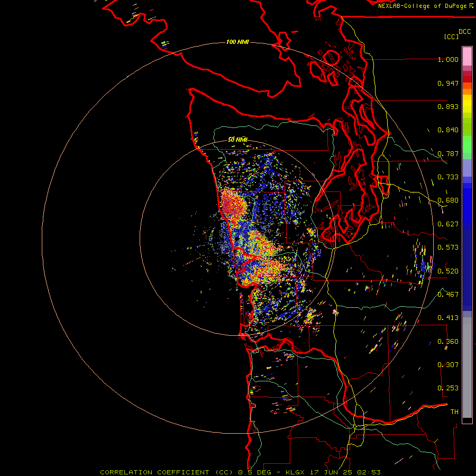The image size is (476, 476).
Task: Click the 0.307 scale value
Action: tap(448, 364)
